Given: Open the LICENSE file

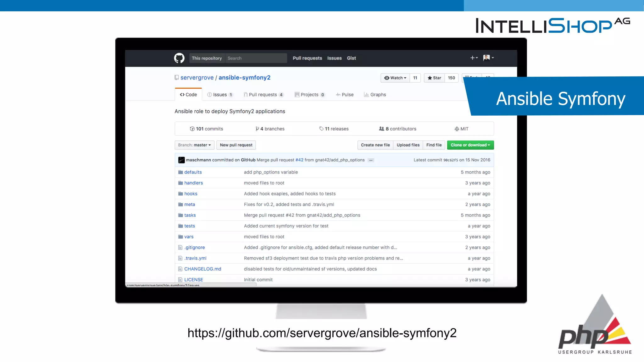Looking at the screenshot, I should tap(194, 280).
